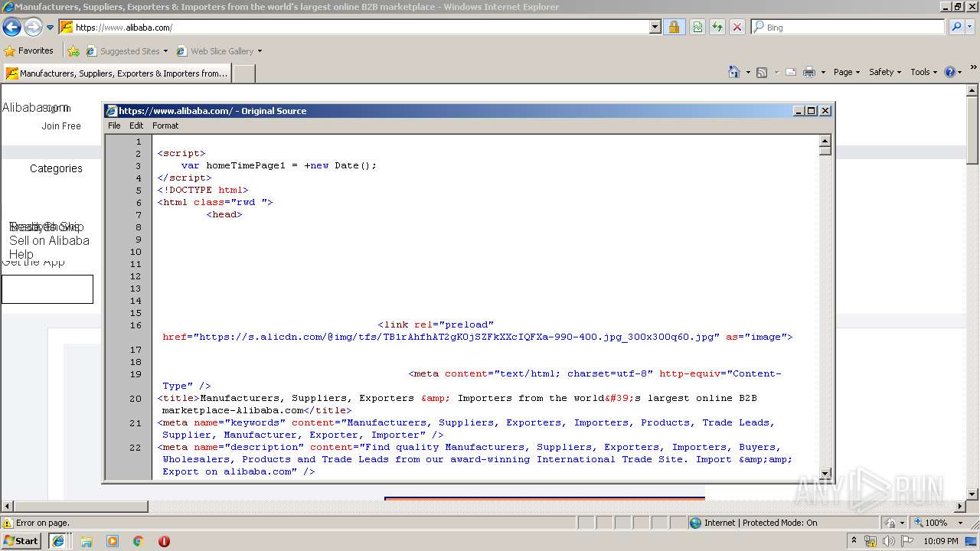Click the title tag text on line 20
Screen dimensions: 980x551
pyautogui.click(x=457, y=404)
